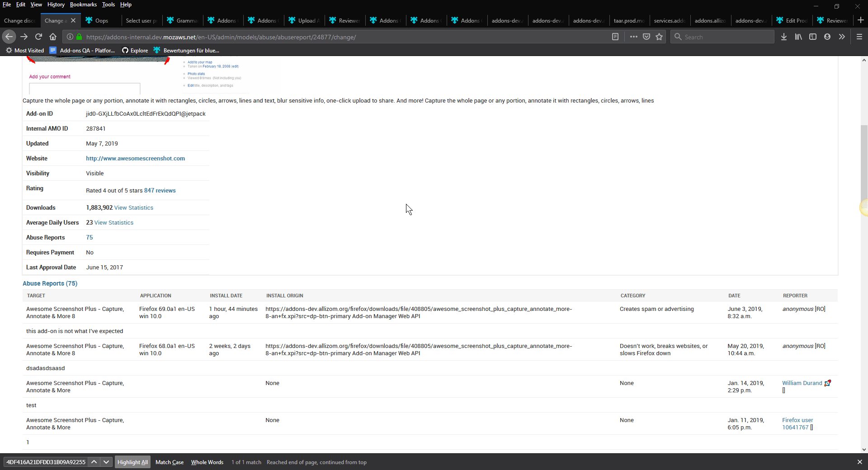The image size is (868, 470).
Task: Show site information for this page
Action: click(70, 37)
